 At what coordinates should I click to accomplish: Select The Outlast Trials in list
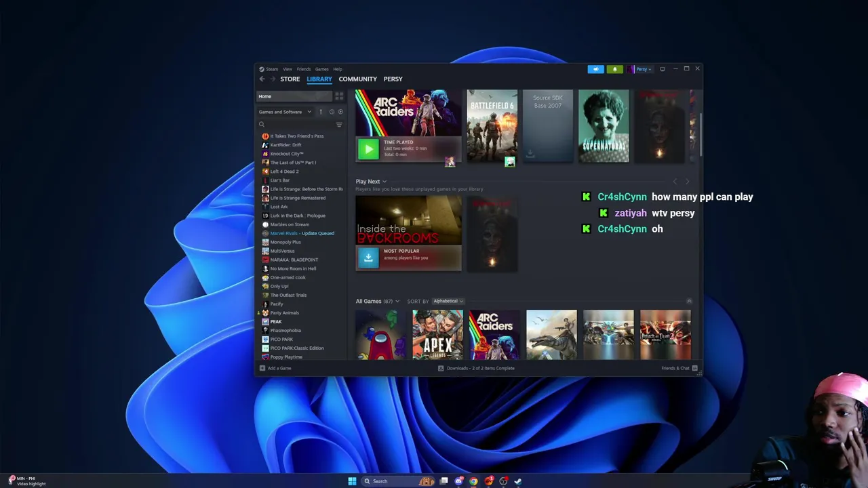(x=288, y=296)
